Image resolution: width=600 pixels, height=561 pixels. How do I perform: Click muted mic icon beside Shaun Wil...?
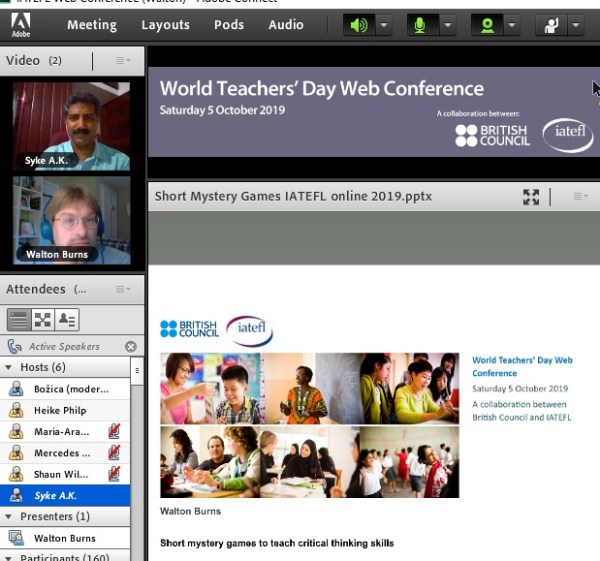click(x=114, y=474)
